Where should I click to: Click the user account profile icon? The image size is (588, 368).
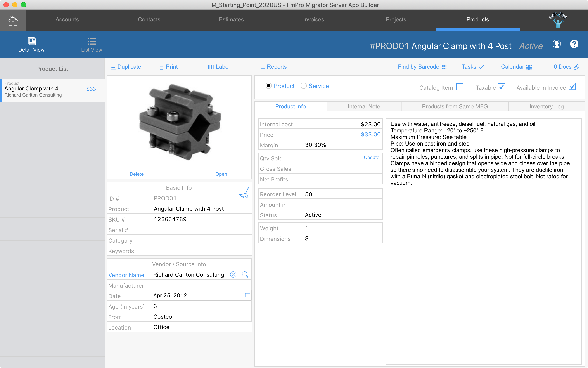pyautogui.click(x=557, y=44)
